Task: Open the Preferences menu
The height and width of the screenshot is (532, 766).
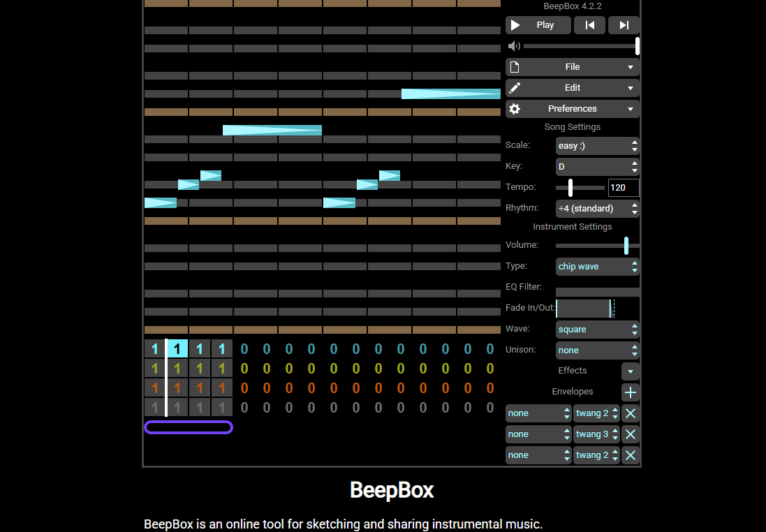Action: point(573,108)
